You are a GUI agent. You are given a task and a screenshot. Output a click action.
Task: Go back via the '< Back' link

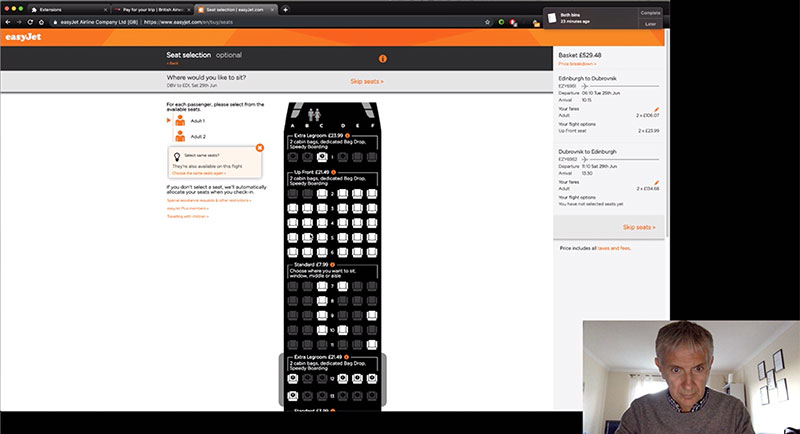(x=172, y=63)
